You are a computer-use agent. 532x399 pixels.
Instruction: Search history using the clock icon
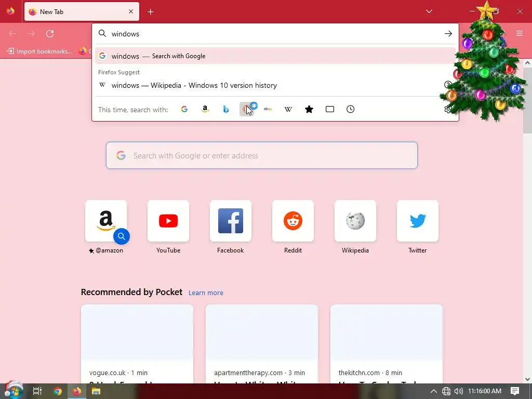click(x=351, y=109)
